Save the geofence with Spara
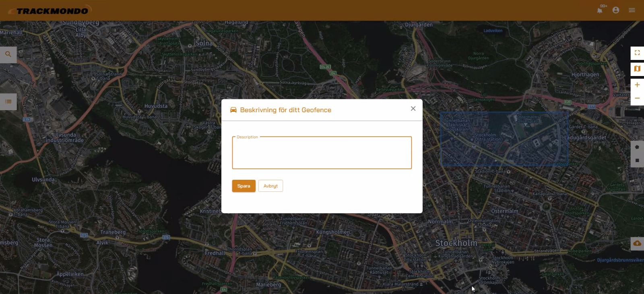This screenshot has width=644, height=294. coord(244,186)
